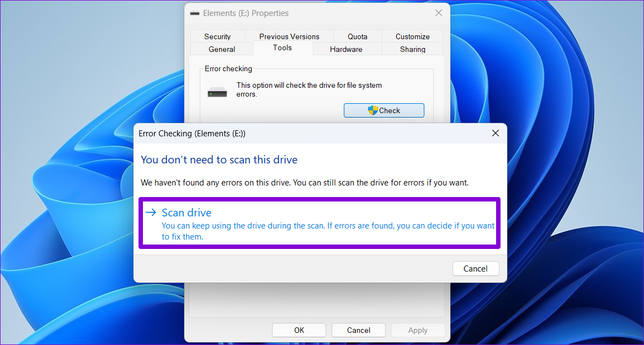644x345 pixels.
Task: Open the Customize tab
Action: tap(412, 36)
